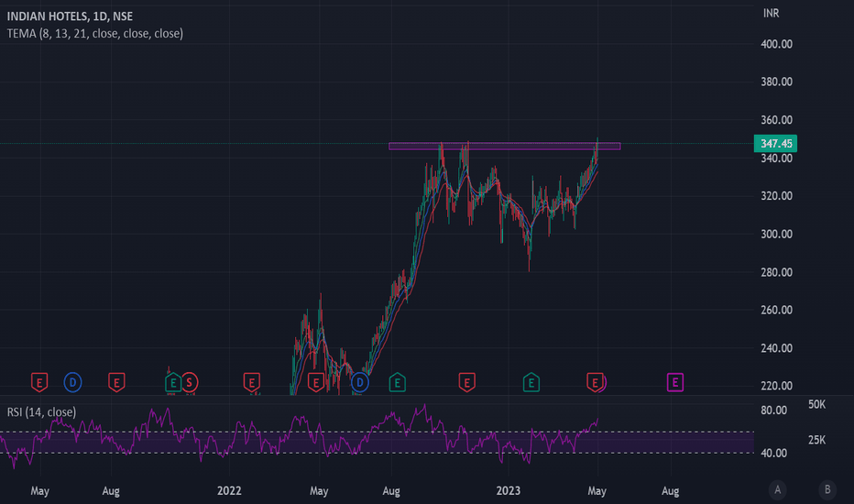Open the green E earnings marker near 2023 label
Image resolution: width=854 pixels, height=504 pixels.
(531, 382)
